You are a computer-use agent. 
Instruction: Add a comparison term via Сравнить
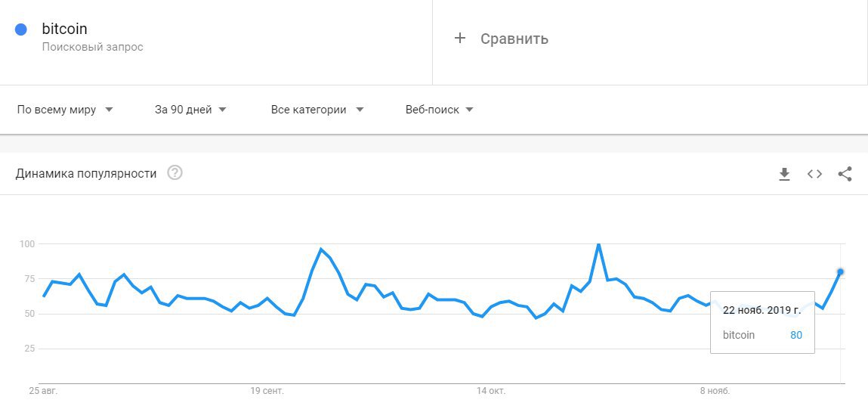pos(514,39)
